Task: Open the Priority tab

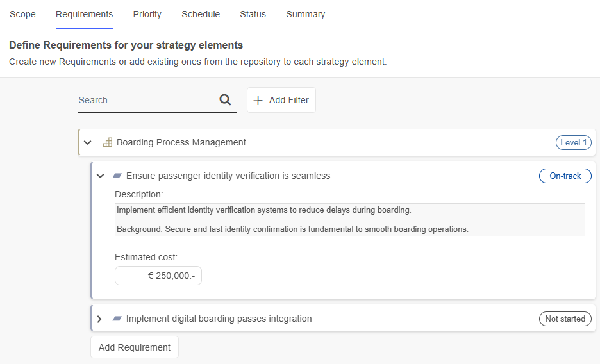Action: tap(147, 14)
